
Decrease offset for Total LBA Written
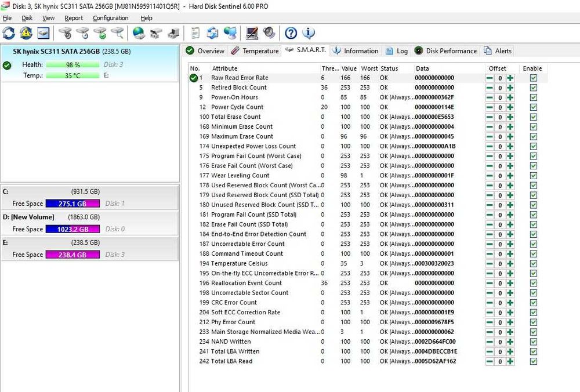490,351
